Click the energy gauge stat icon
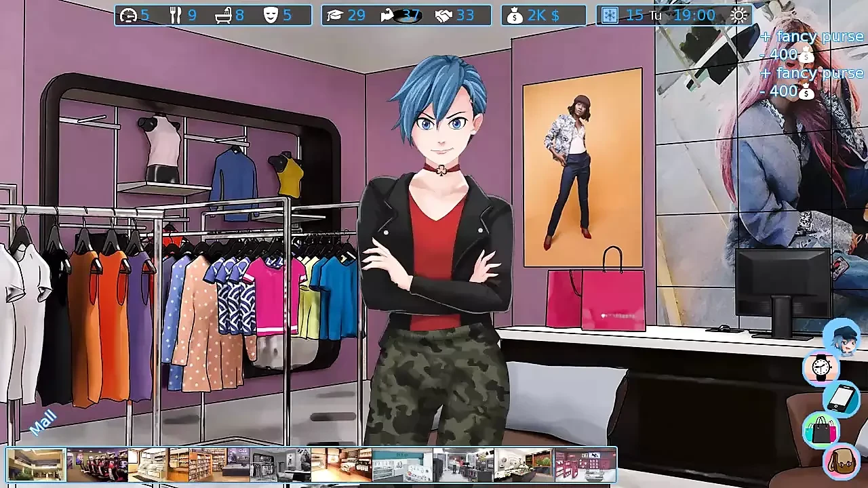The height and width of the screenshot is (488, 868). [x=128, y=15]
